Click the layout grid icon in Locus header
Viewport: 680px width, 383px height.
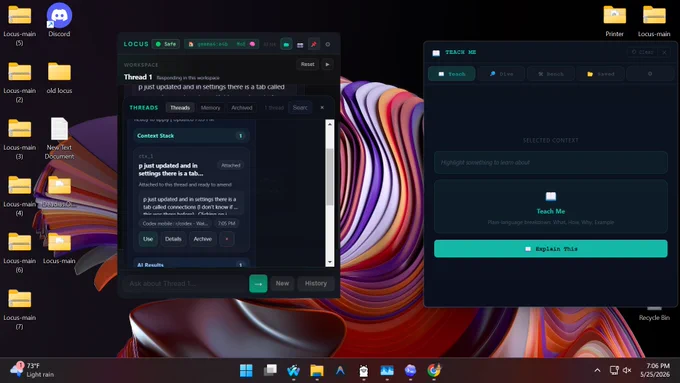[x=300, y=45]
